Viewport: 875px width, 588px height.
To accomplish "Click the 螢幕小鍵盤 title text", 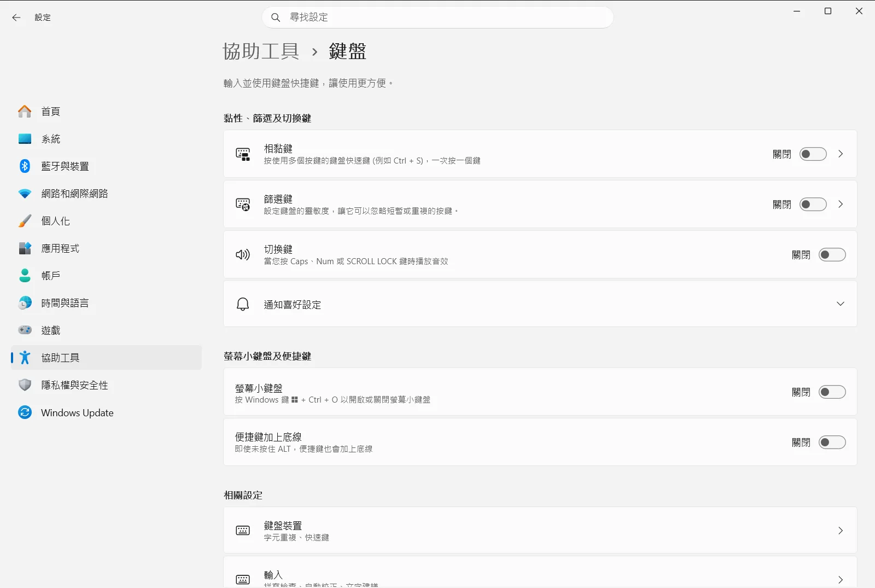I will 259,388.
